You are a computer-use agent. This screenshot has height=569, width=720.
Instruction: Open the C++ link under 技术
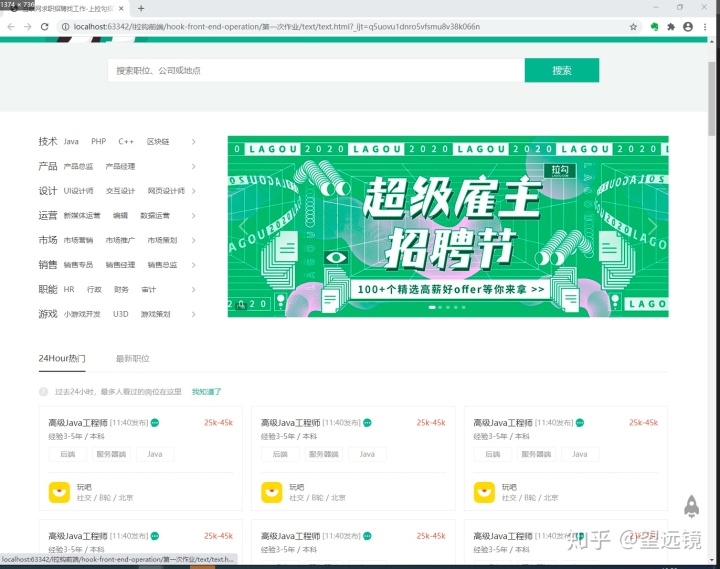[126, 141]
